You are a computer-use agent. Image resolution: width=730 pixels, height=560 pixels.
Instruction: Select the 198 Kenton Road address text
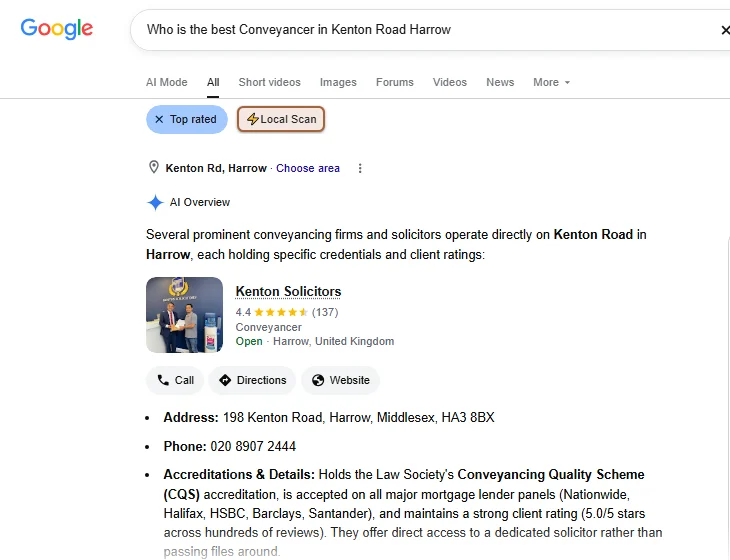click(358, 418)
